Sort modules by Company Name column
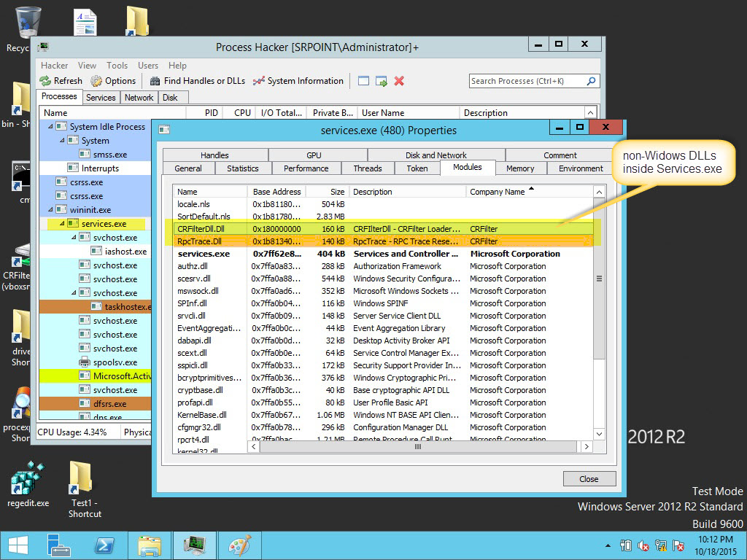Viewport: 747px width, 560px height. point(529,192)
